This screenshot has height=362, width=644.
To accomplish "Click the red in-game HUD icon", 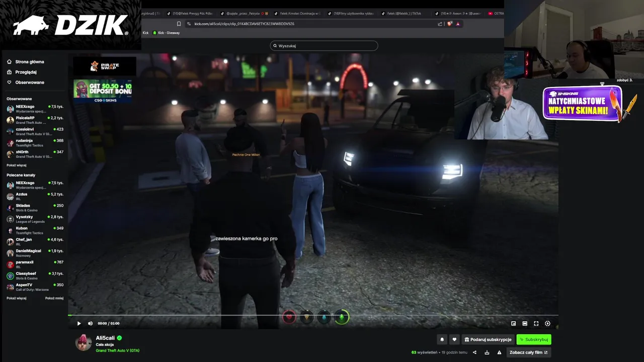I will click(x=289, y=317).
